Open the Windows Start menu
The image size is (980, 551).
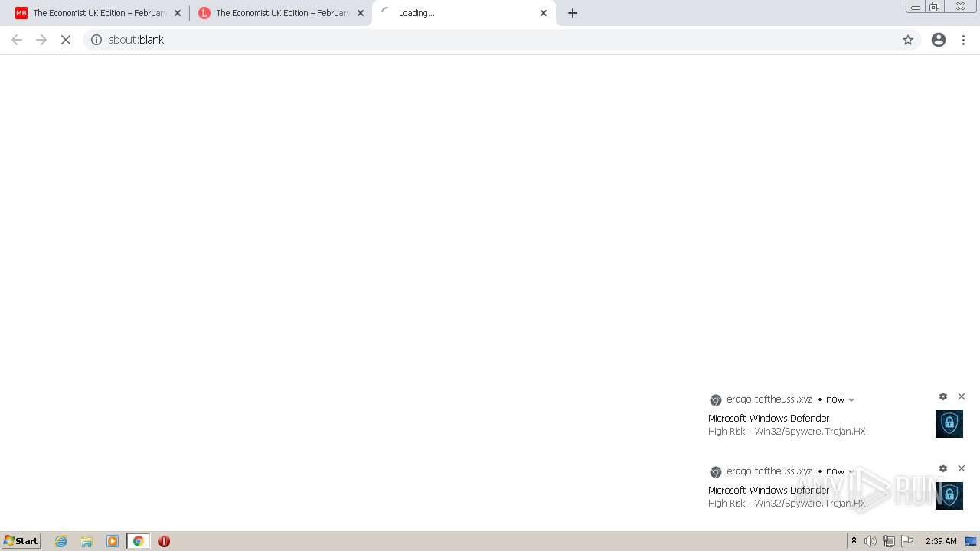tap(21, 541)
